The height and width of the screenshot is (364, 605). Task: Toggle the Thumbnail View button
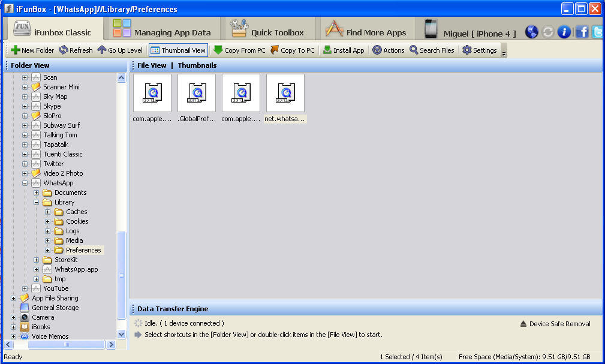coord(178,50)
